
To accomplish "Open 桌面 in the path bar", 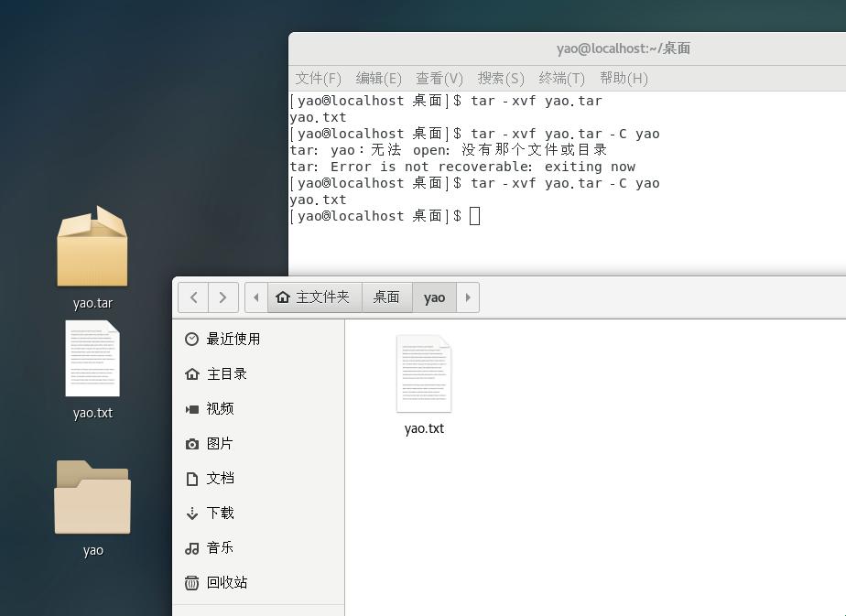I will click(x=387, y=297).
